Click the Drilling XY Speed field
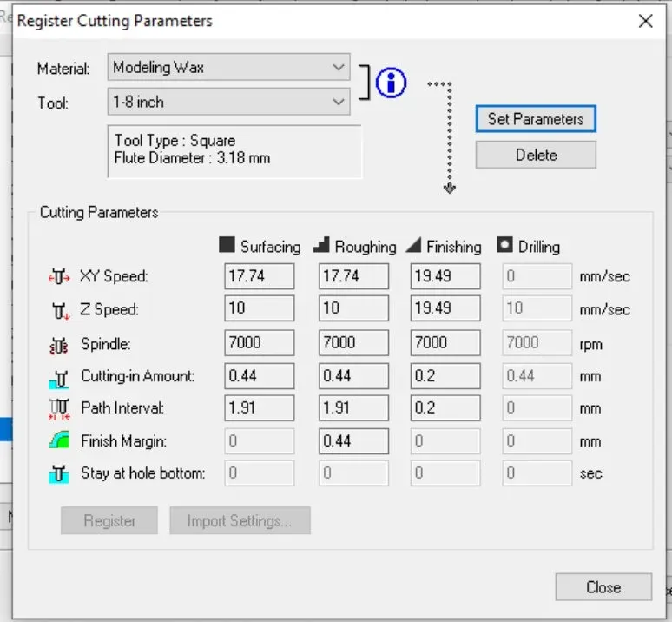Image resolution: width=672 pixels, height=622 pixels. [x=537, y=276]
